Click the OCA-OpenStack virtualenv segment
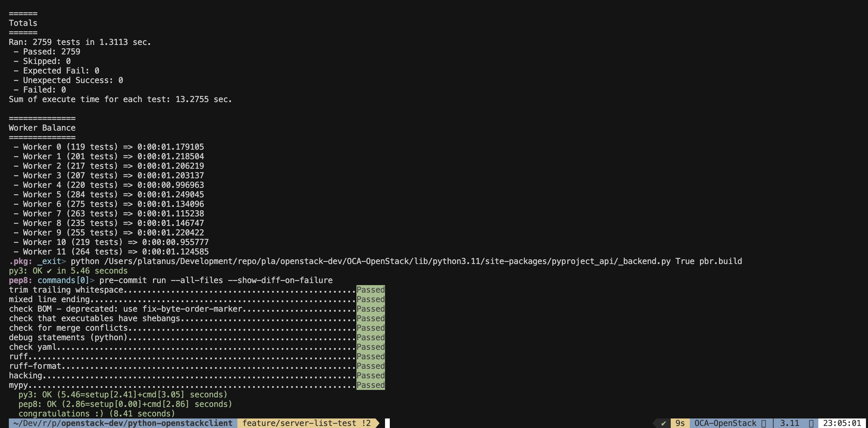Viewport: 868px width, 428px height. click(725, 423)
